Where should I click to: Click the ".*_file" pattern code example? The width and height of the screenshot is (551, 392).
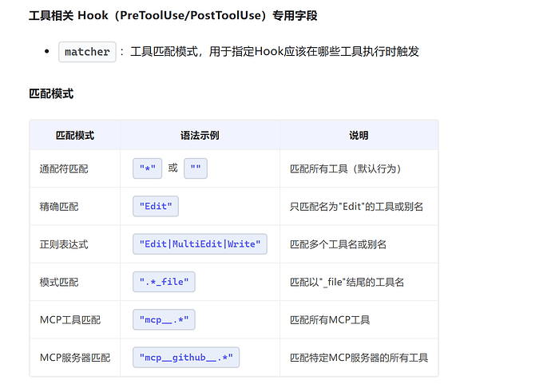tap(164, 282)
